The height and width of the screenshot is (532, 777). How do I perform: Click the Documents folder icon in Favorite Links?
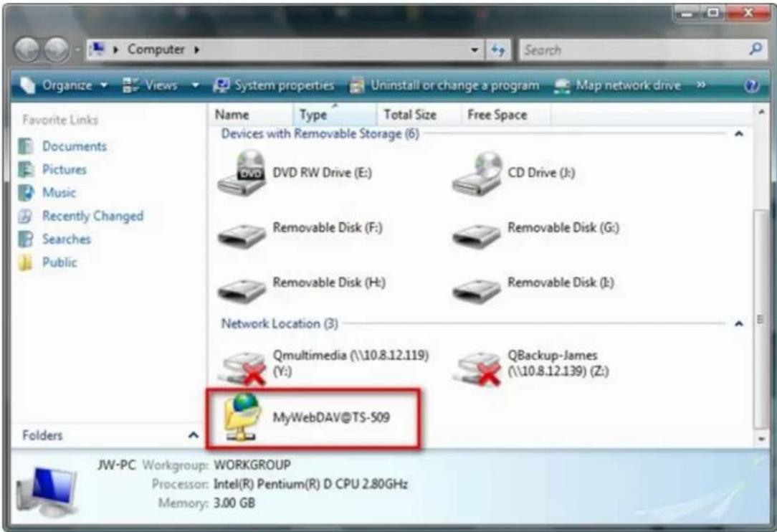point(26,146)
